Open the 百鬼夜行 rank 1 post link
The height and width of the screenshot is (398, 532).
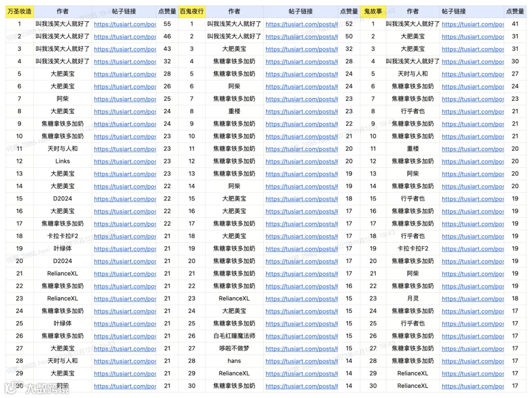tap(301, 24)
